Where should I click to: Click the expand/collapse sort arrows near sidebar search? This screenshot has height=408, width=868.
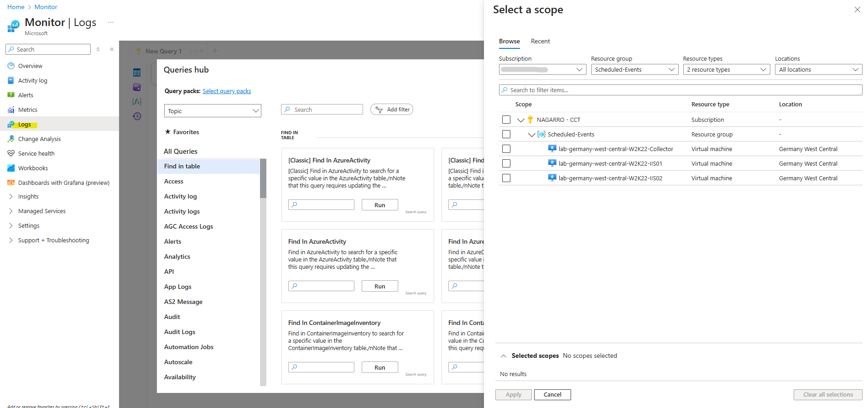pos(98,49)
